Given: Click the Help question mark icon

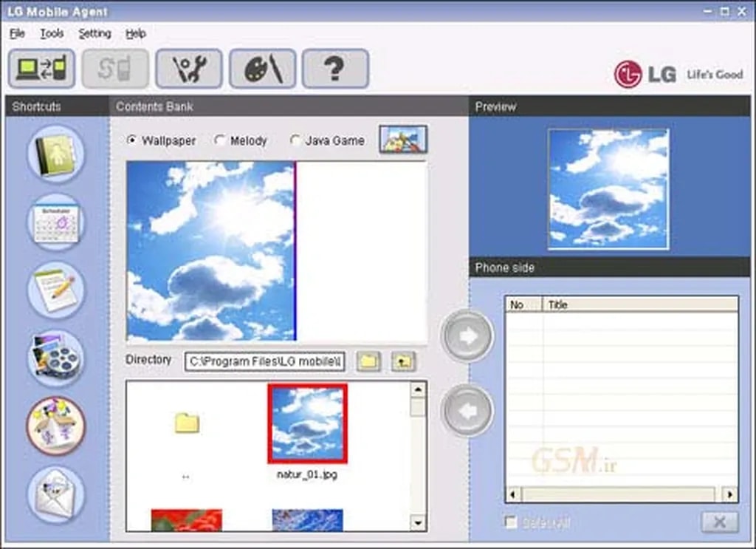Looking at the screenshot, I should (336, 67).
